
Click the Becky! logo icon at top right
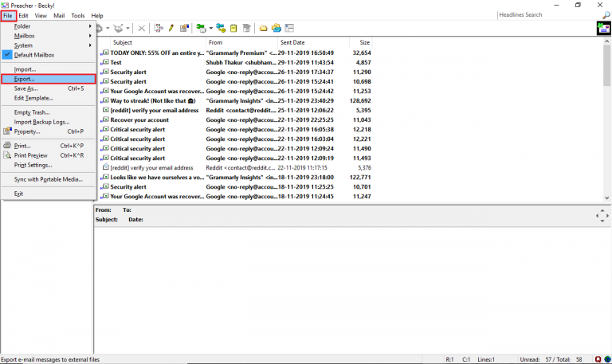tap(603, 28)
